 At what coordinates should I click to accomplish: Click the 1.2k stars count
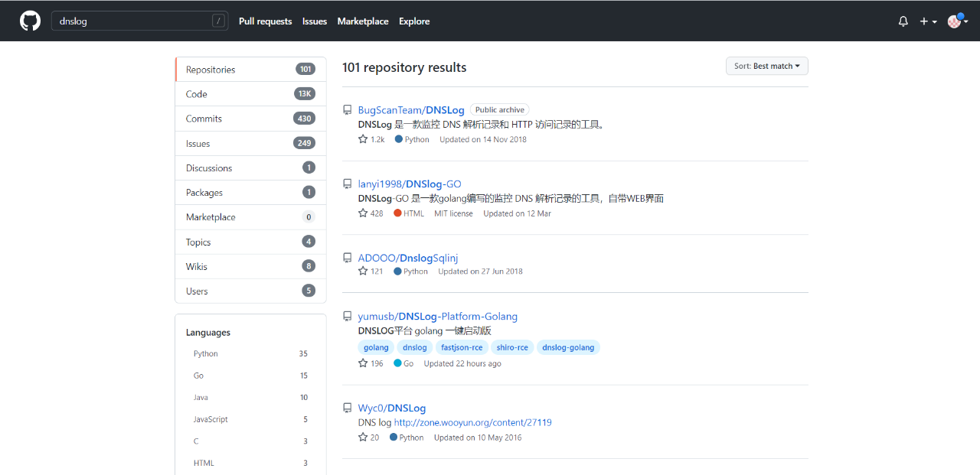pos(377,139)
